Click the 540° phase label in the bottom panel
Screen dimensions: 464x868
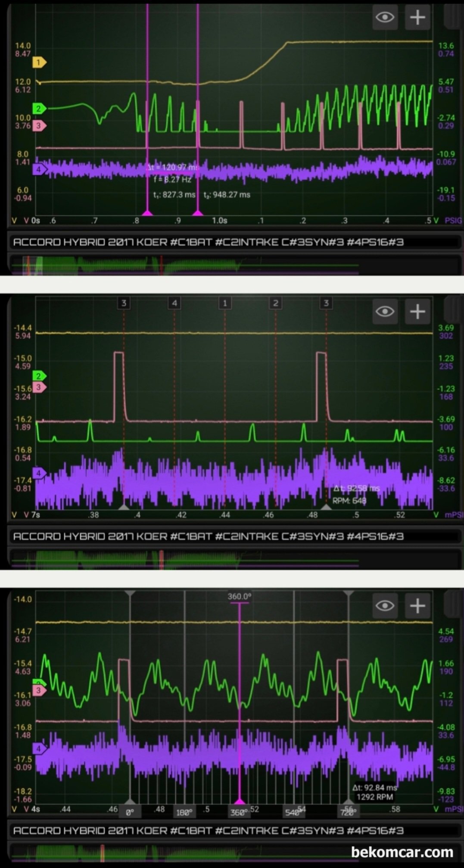coord(293,812)
